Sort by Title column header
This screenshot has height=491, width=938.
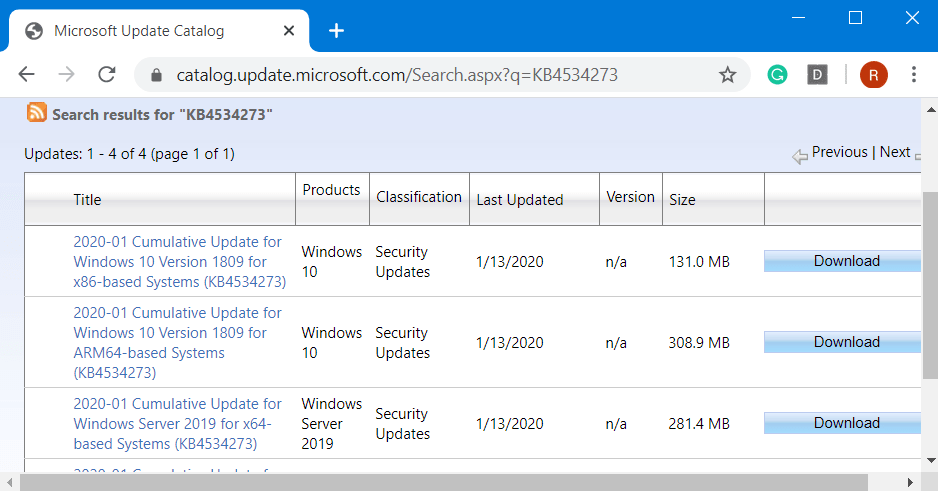pyautogui.click(x=87, y=200)
